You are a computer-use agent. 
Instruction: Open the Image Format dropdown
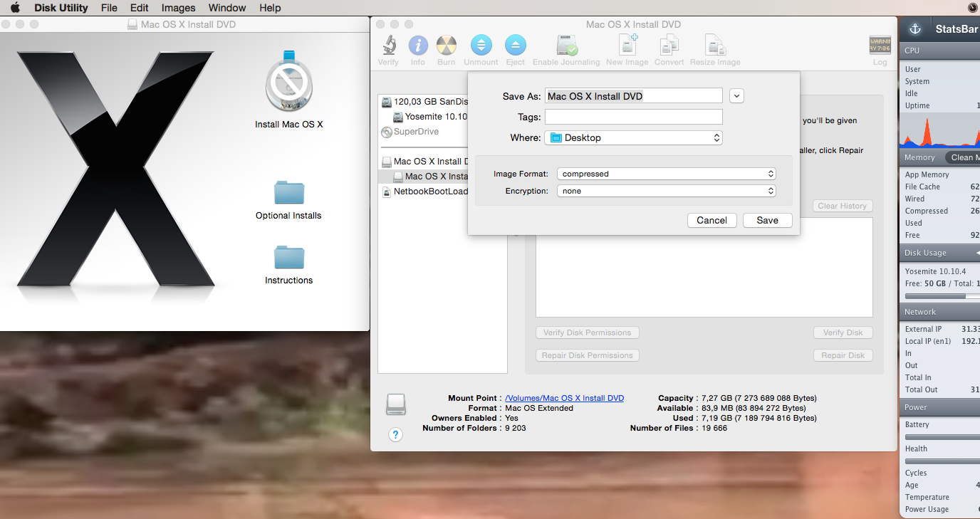coord(667,174)
